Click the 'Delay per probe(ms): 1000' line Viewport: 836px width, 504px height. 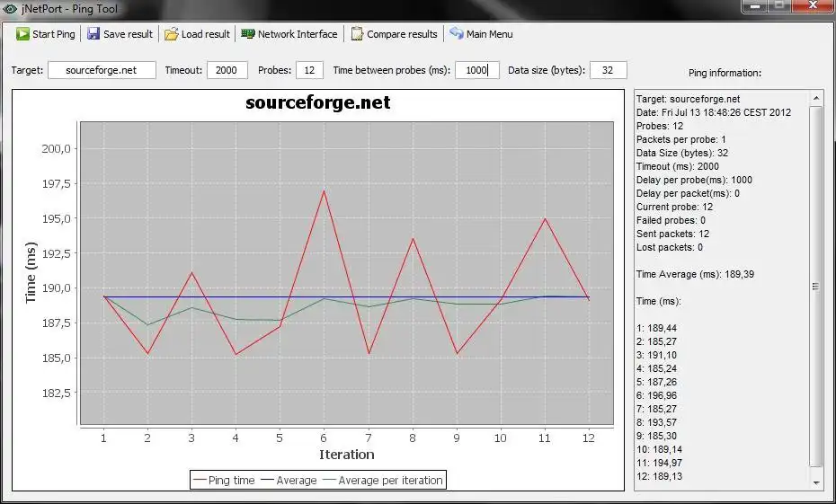point(694,180)
